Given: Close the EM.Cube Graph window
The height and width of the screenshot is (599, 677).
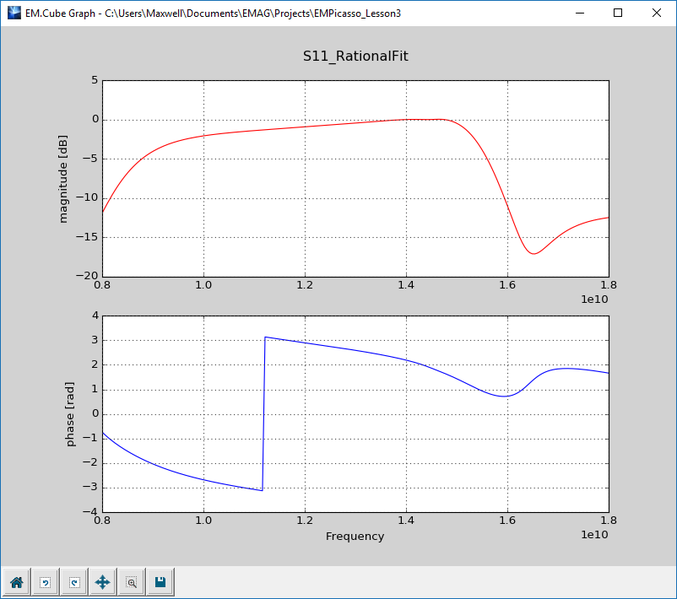Looking at the screenshot, I should point(656,13).
